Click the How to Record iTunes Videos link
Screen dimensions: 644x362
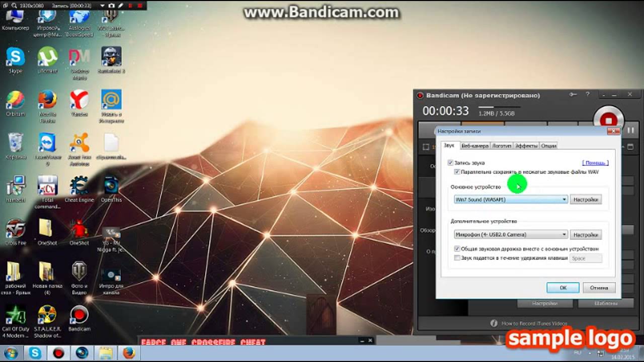pyautogui.click(x=534, y=324)
